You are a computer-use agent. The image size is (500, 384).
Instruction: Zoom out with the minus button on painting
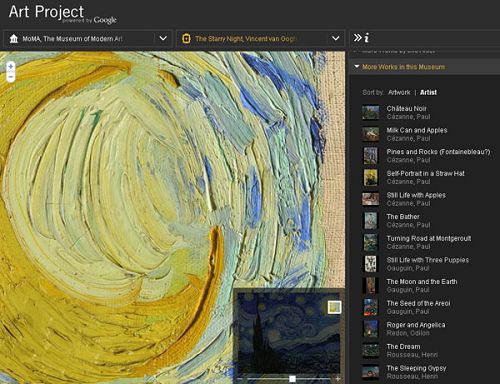(11, 77)
